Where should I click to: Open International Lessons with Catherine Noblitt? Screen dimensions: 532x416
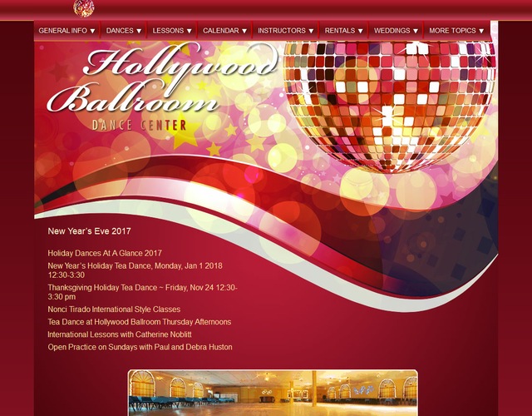(120, 334)
